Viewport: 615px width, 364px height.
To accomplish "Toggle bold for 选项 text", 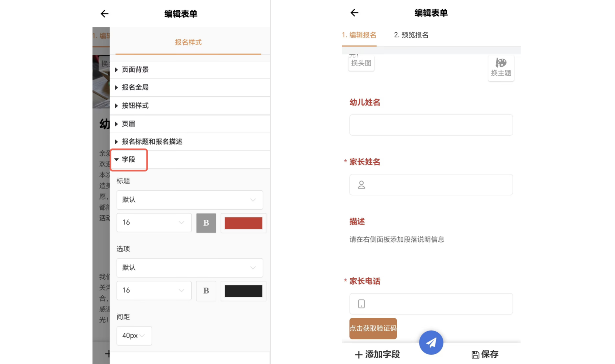I will click(x=206, y=291).
